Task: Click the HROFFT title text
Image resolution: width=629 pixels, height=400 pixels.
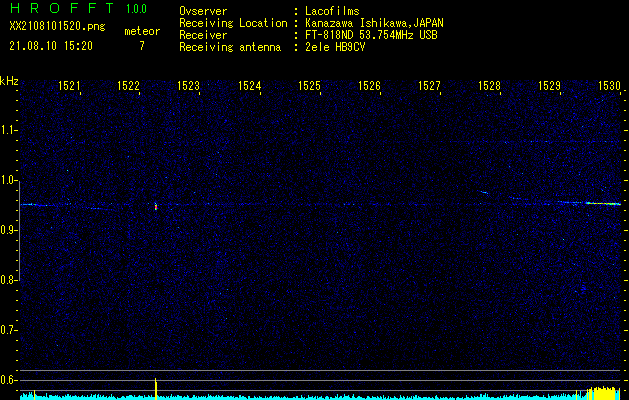Action: coord(62,8)
